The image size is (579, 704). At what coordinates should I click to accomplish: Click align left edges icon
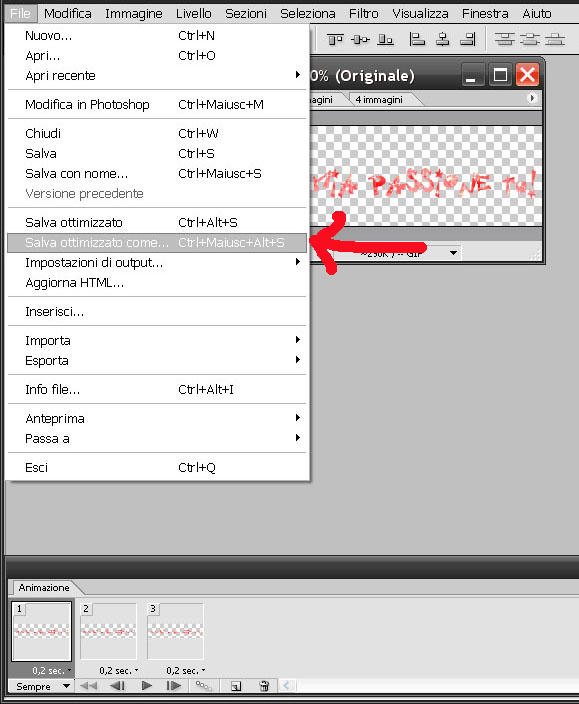[417, 40]
